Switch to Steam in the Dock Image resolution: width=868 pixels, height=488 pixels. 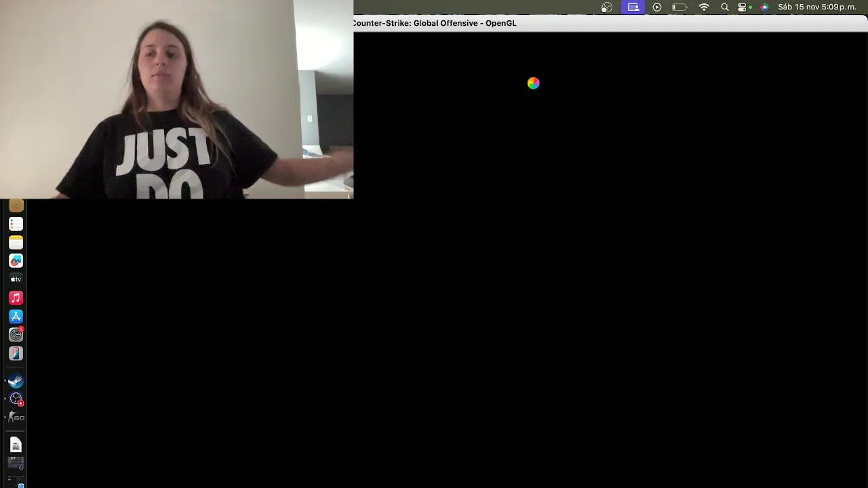16,381
